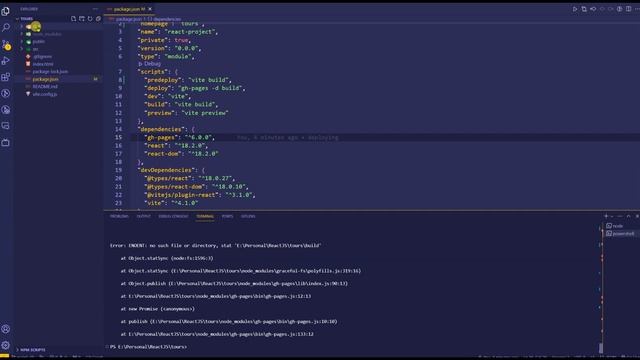The image size is (640, 360).
Task: Place cursor on "gh-pages" dependency line 15
Action: [180, 138]
